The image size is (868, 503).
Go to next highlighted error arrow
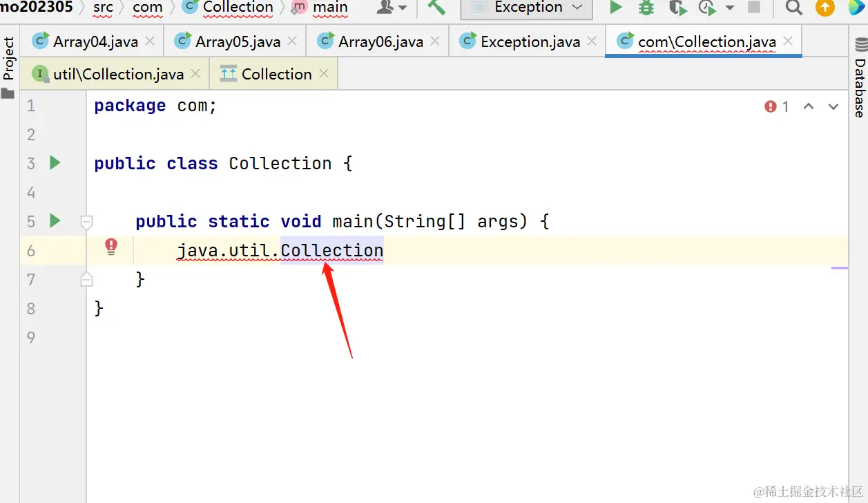pyautogui.click(x=833, y=106)
